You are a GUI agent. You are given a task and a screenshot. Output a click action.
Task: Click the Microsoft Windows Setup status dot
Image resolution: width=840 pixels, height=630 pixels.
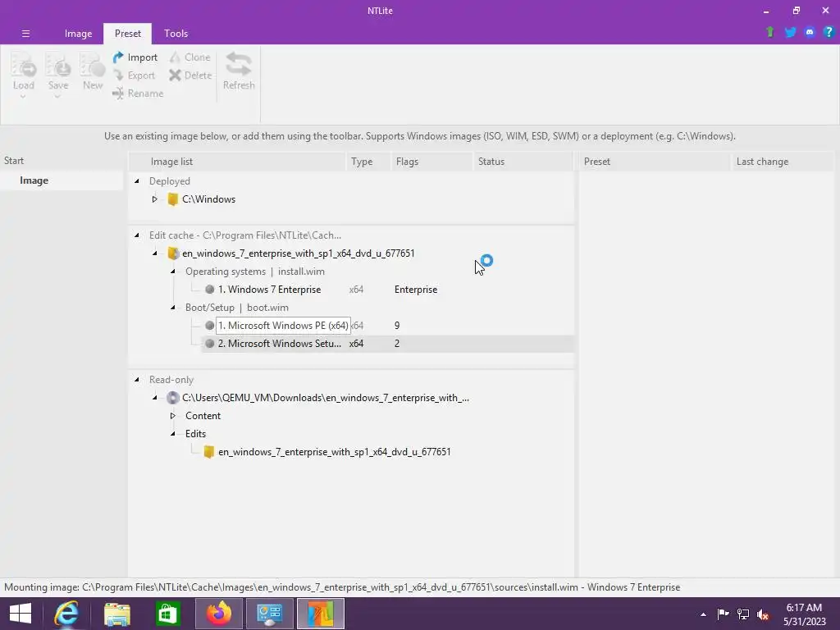point(209,344)
